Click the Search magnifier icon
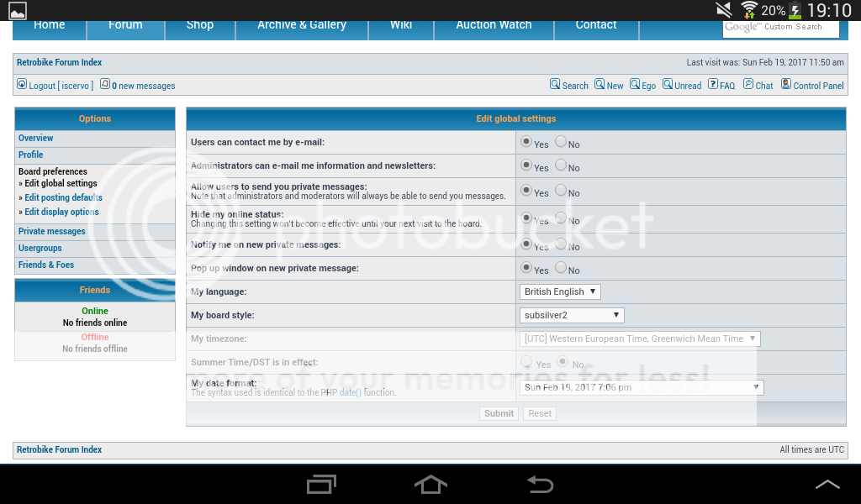The image size is (861, 504). [555, 85]
